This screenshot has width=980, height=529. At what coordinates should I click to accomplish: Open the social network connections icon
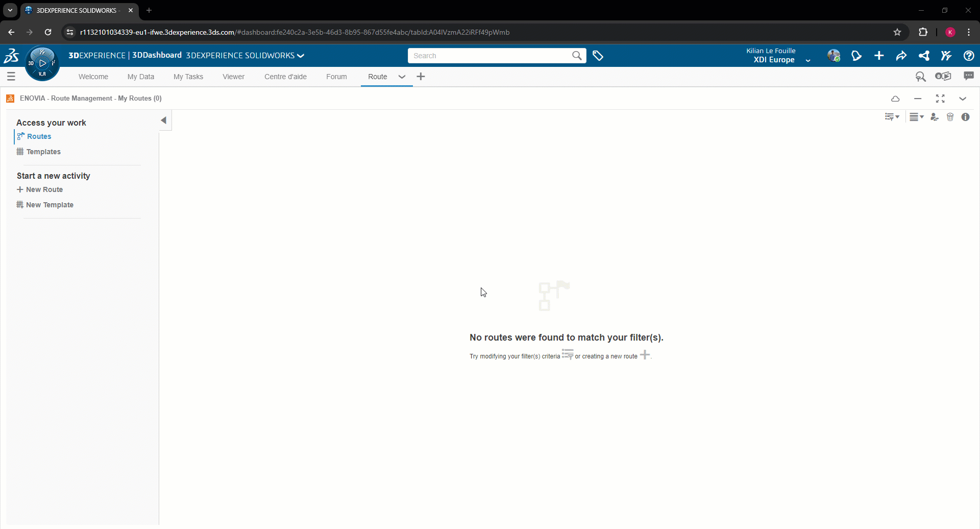[x=924, y=56]
